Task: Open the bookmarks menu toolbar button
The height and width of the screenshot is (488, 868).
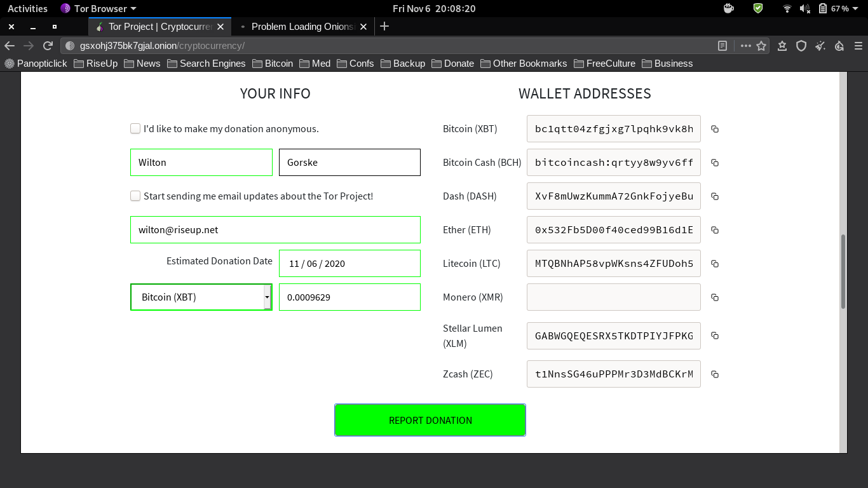Action: pos(782,46)
